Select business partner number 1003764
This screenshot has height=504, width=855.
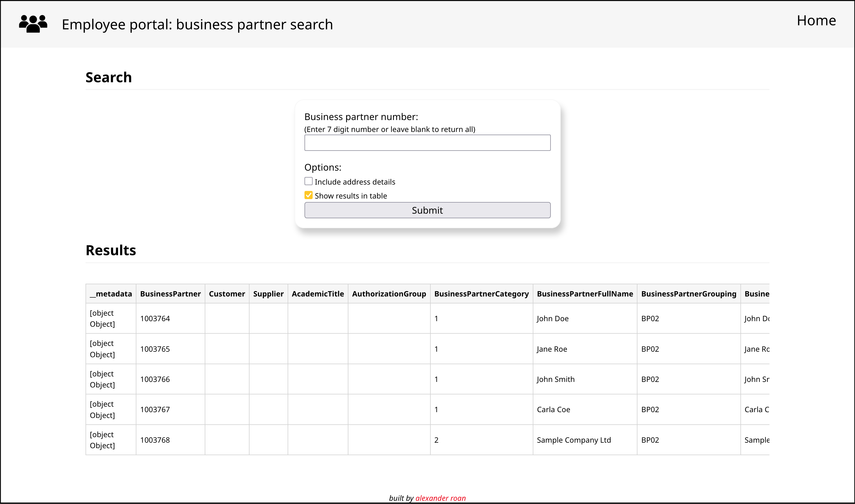[x=155, y=319]
